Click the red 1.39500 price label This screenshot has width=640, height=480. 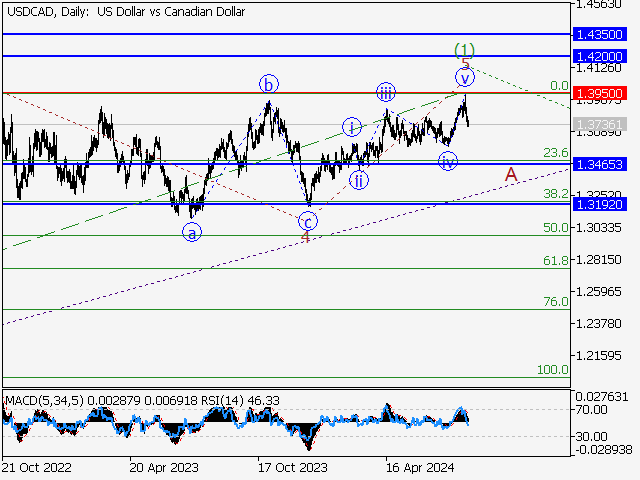point(599,93)
